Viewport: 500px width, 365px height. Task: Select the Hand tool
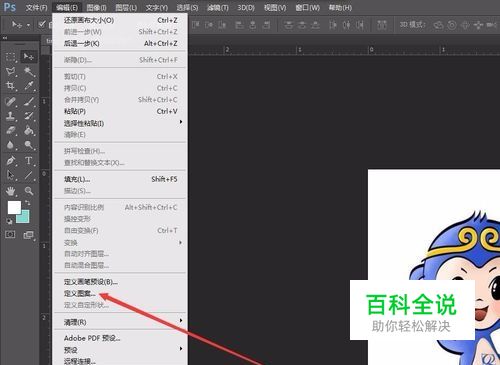pos(11,191)
